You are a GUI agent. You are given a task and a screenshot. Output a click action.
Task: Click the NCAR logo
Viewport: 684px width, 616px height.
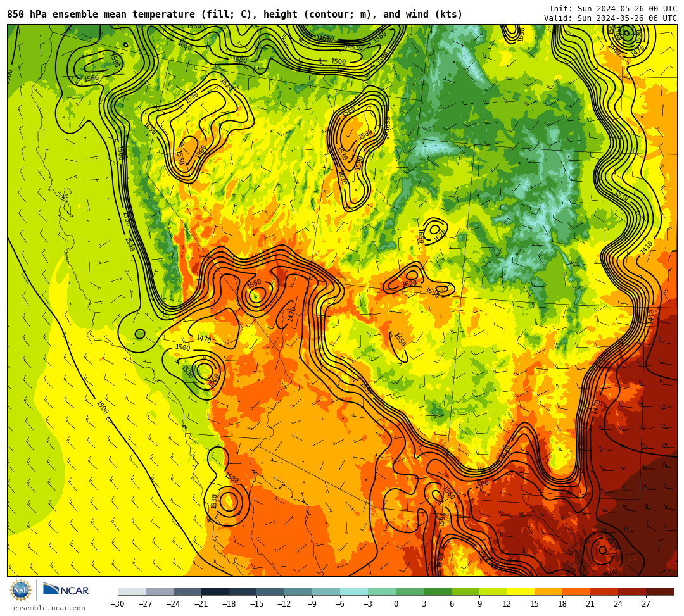(66, 590)
